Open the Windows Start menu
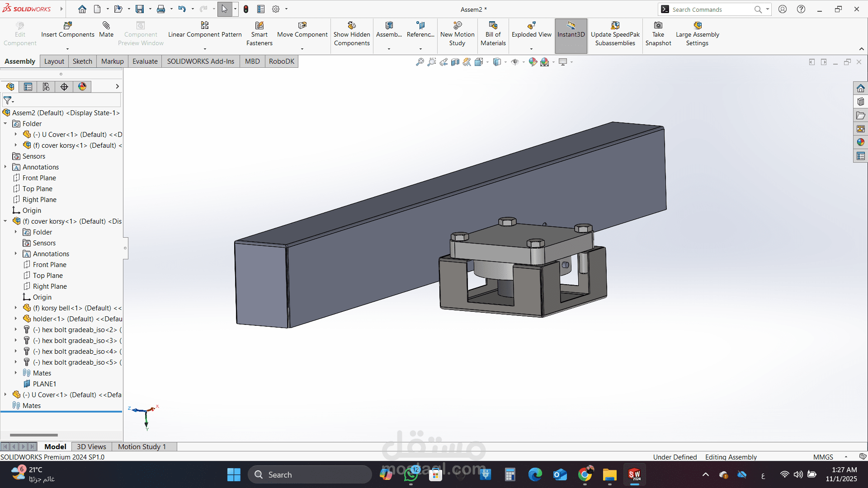Screen dimensions: 868x488 234,475
